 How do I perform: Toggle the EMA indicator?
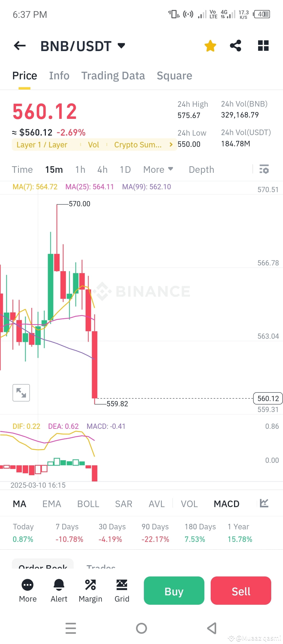click(x=52, y=504)
